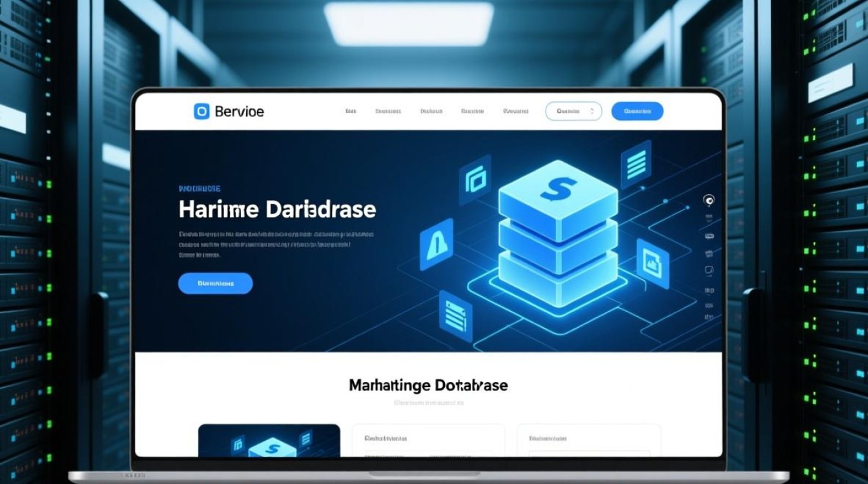This screenshot has width=868, height=484.
Task: Open the outlined dropdown button in navbar
Action: [x=573, y=111]
